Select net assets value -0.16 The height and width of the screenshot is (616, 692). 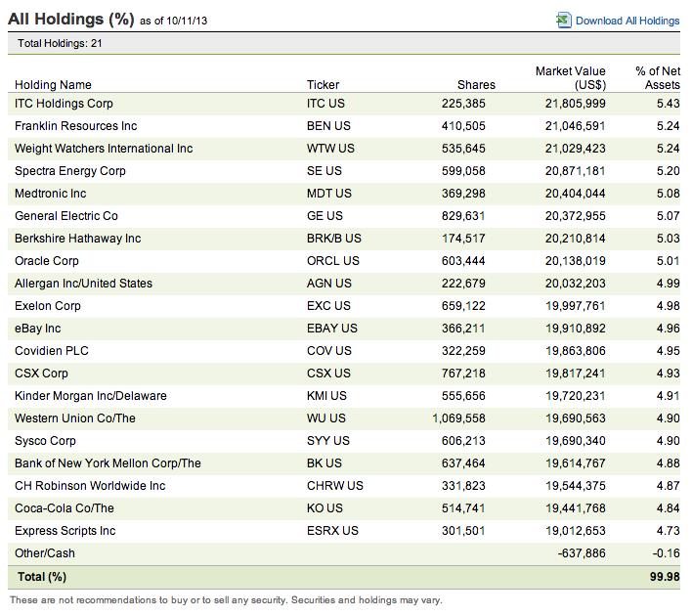pos(666,553)
